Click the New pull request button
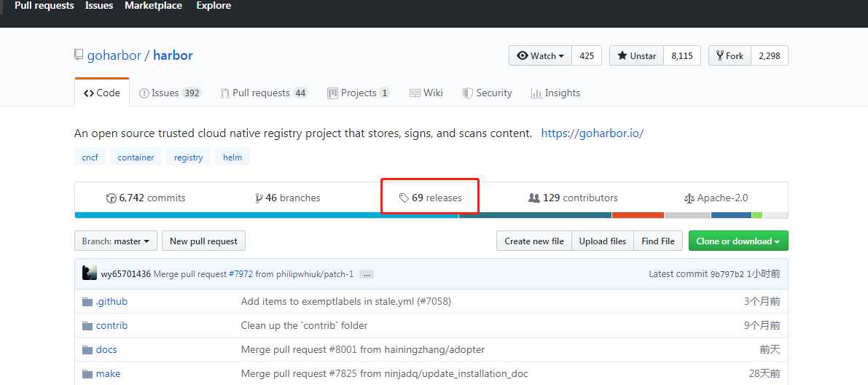The height and width of the screenshot is (385, 868). point(204,241)
